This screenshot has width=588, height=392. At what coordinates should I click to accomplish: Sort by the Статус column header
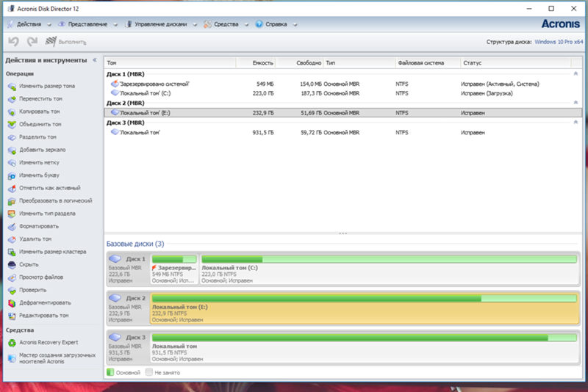pos(516,63)
